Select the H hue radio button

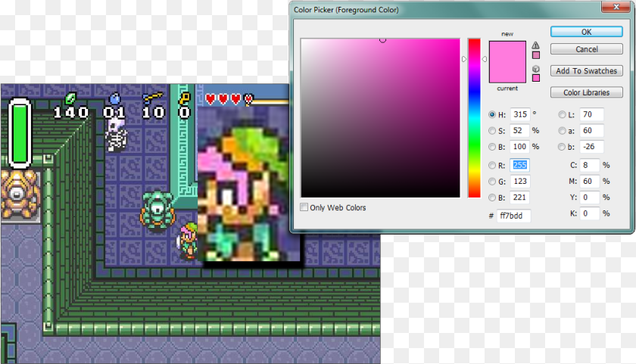point(492,115)
